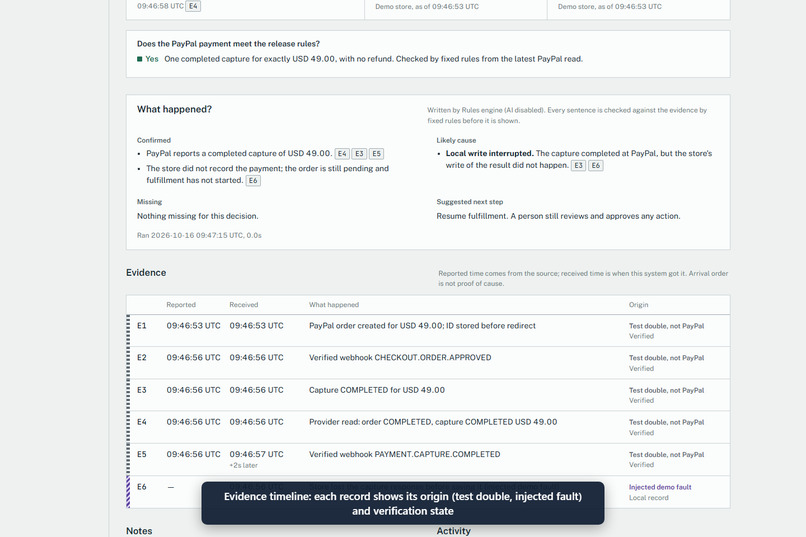Click 'Injected demo fault' origin in row E6
Viewport: 806px width, 537px height.
click(x=660, y=487)
